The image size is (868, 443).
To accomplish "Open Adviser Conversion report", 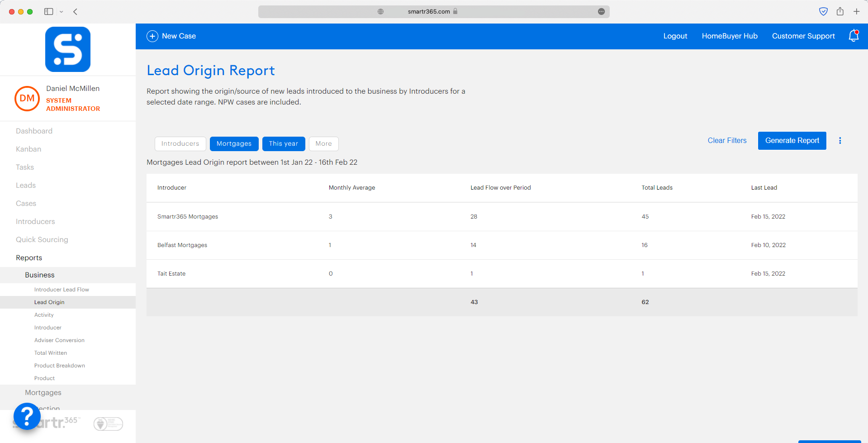I will [59, 340].
